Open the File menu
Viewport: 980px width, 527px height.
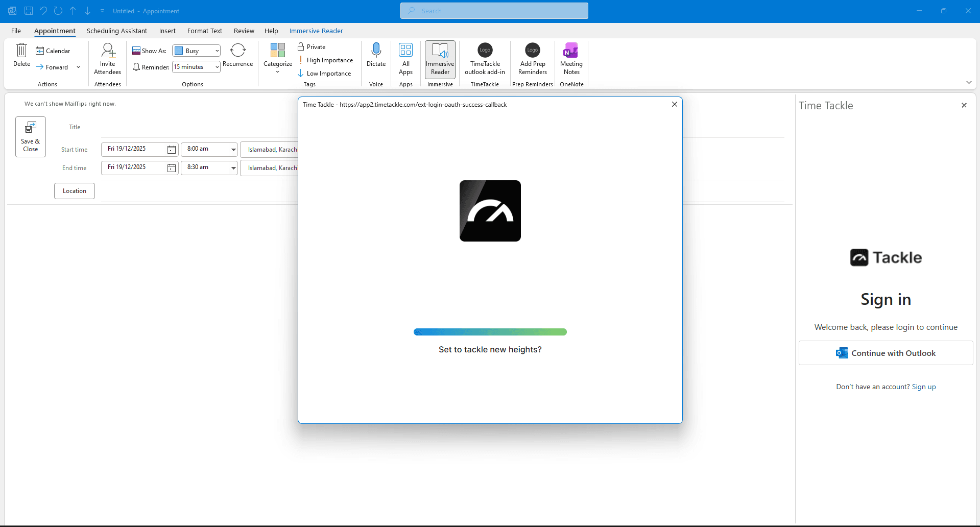coord(16,31)
